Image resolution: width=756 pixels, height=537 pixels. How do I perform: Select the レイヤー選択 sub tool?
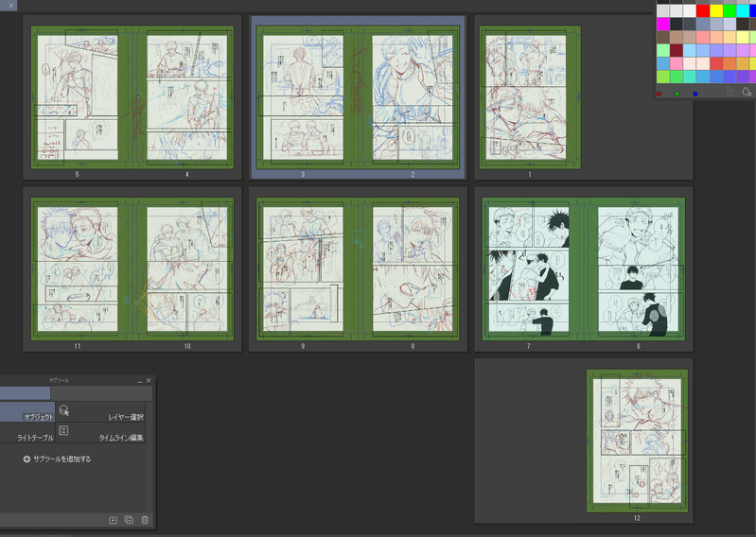click(100, 412)
